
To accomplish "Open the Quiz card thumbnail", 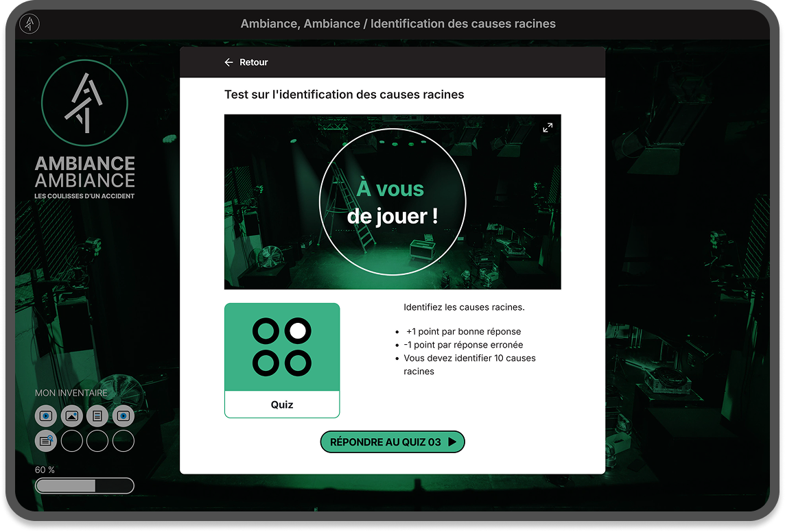I will pos(282,347).
